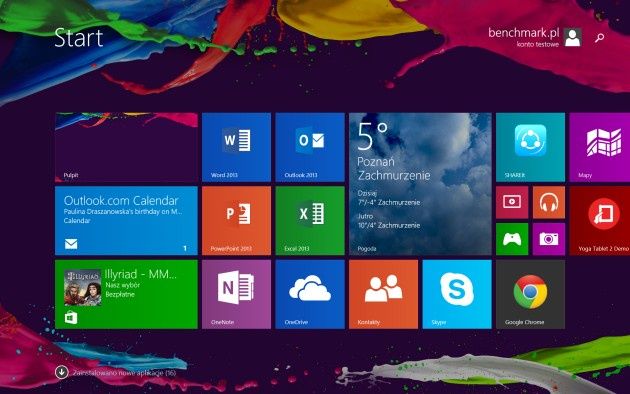Click the search magnifier icon
This screenshot has height=394, width=630.
599,38
